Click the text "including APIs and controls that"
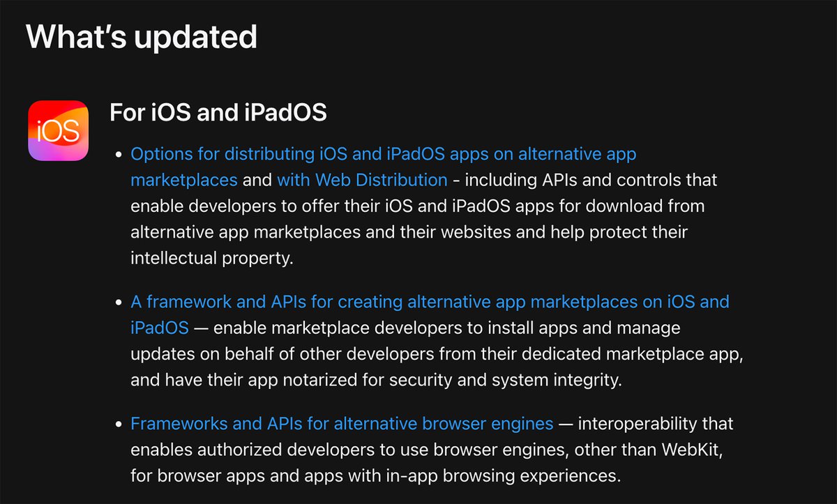 [x=591, y=180]
